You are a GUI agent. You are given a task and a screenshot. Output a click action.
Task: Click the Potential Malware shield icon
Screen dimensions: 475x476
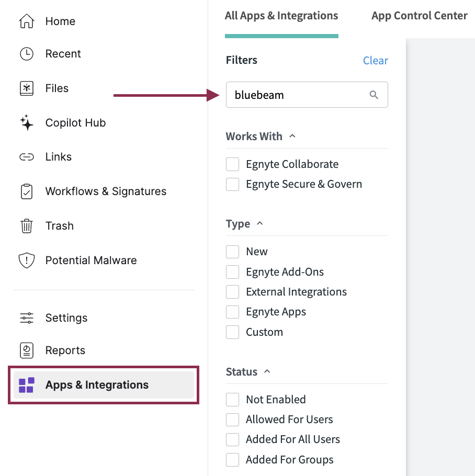tap(27, 260)
